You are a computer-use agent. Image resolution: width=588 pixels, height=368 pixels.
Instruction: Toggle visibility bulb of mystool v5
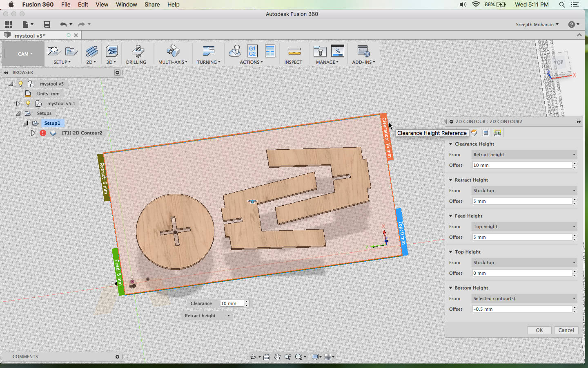(x=20, y=84)
